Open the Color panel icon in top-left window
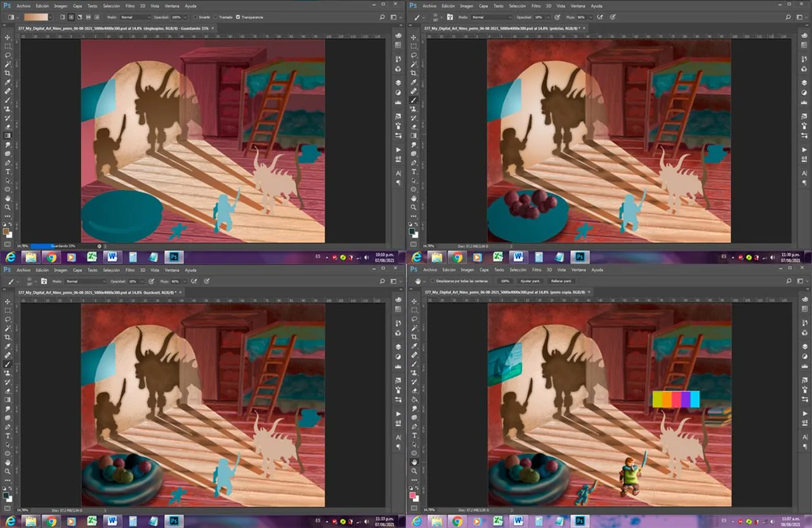This screenshot has height=528, width=812. (398, 35)
